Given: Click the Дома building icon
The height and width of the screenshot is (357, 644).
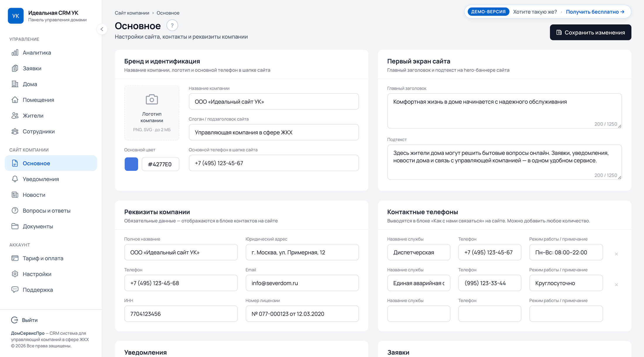Looking at the screenshot, I should 15,84.
